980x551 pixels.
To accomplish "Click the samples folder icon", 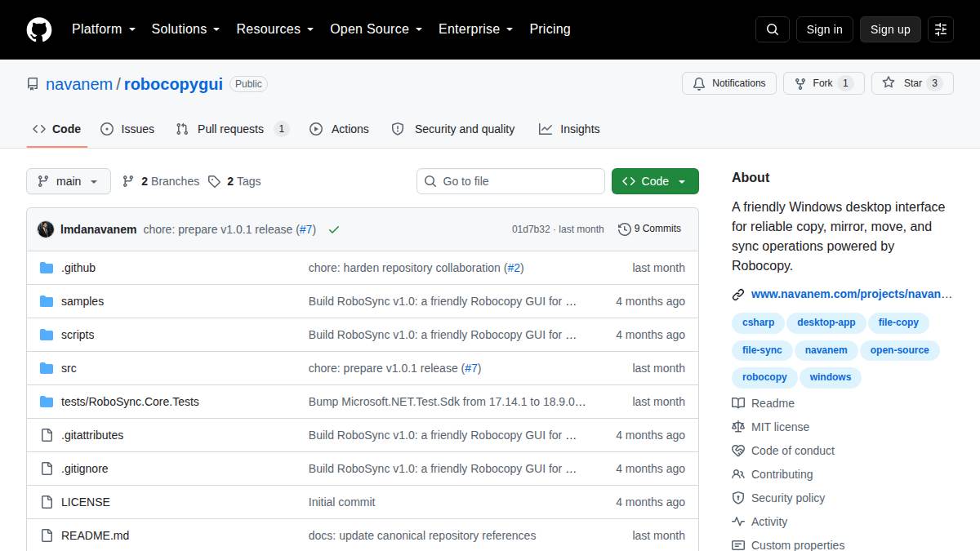I will [x=47, y=301].
